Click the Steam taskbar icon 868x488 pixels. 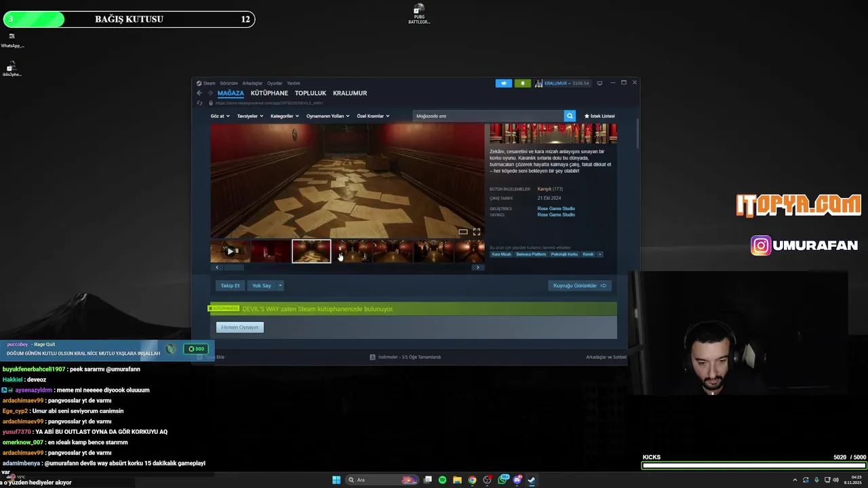point(532,480)
